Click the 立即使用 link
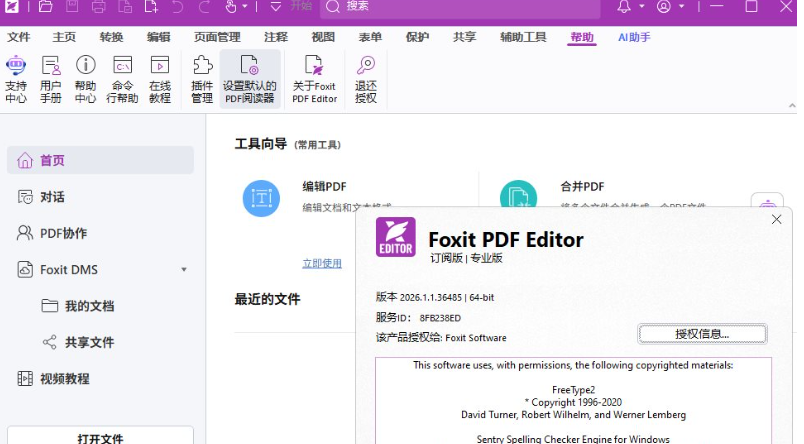Viewport: 804px width, 444px height. (x=322, y=263)
